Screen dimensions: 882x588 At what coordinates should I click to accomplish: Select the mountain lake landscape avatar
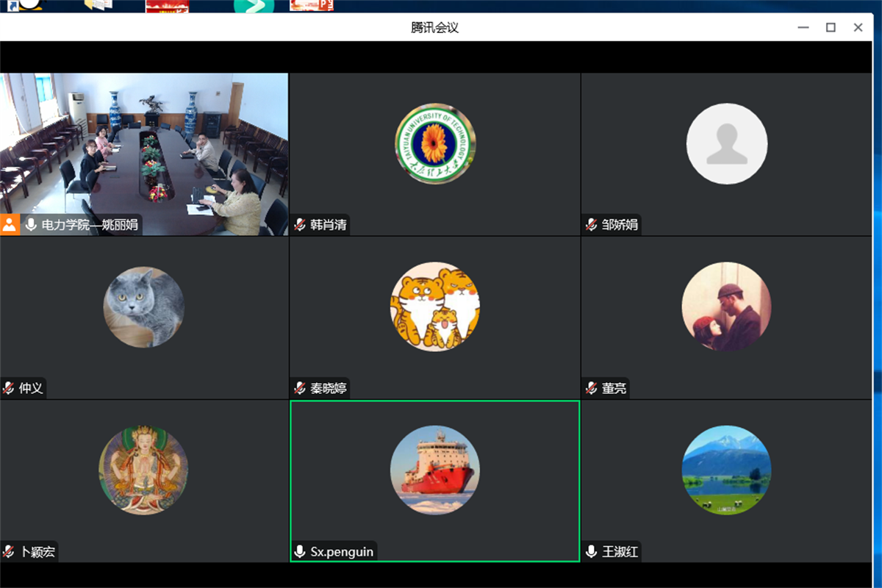point(726,470)
